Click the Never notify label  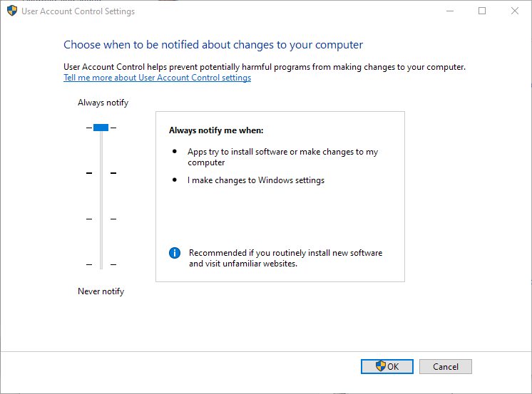(101, 291)
